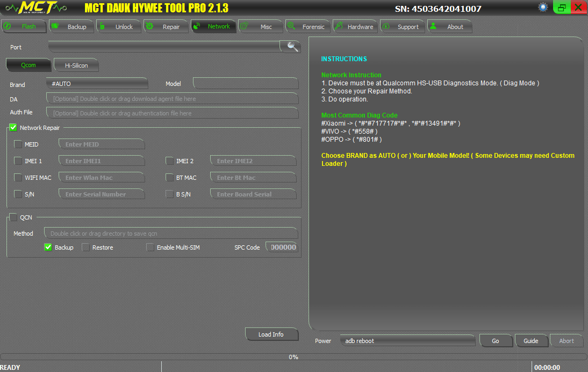Screen dimensions: 588x372
Task: Open the Unlock section
Action: point(118,26)
